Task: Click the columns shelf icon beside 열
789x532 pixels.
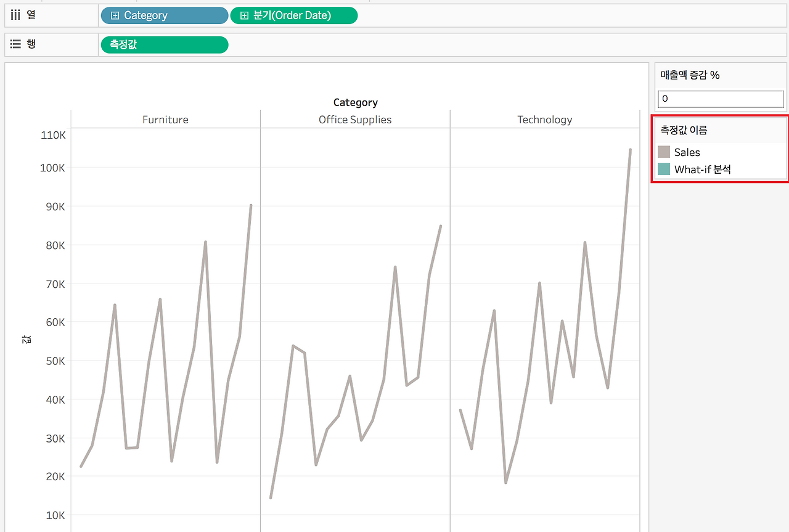Action: click(x=16, y=15)
